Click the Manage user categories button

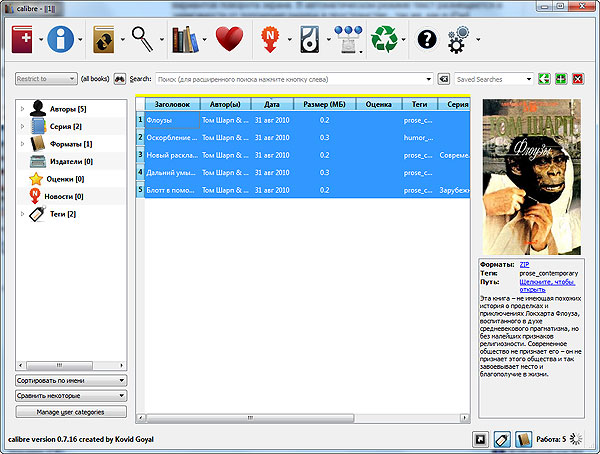click(71, 411)
